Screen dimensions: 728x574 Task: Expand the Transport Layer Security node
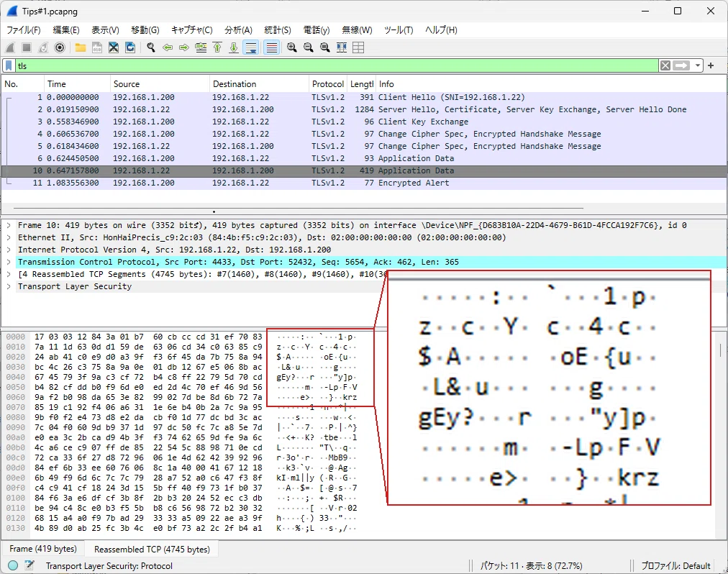click(9, 286)
